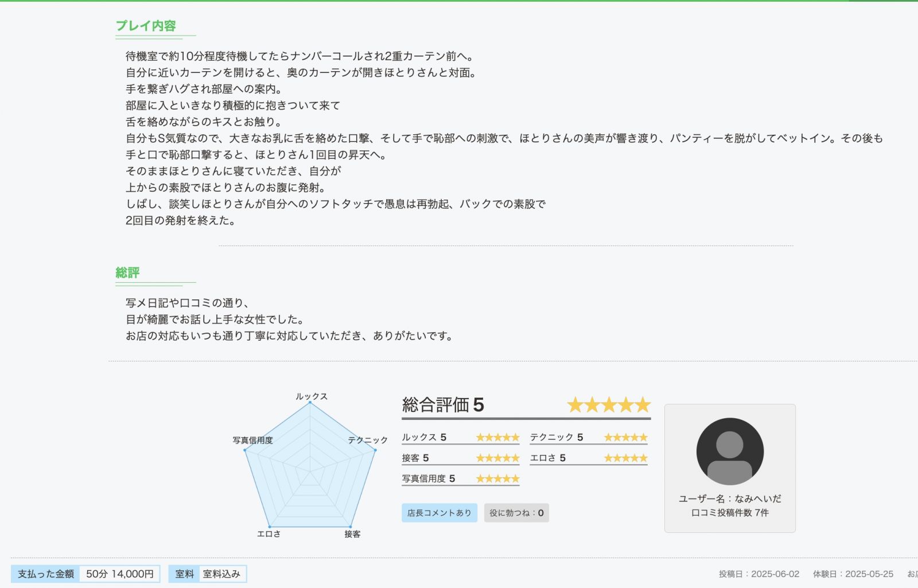Click the ルックス star rating

pos(497,438)
